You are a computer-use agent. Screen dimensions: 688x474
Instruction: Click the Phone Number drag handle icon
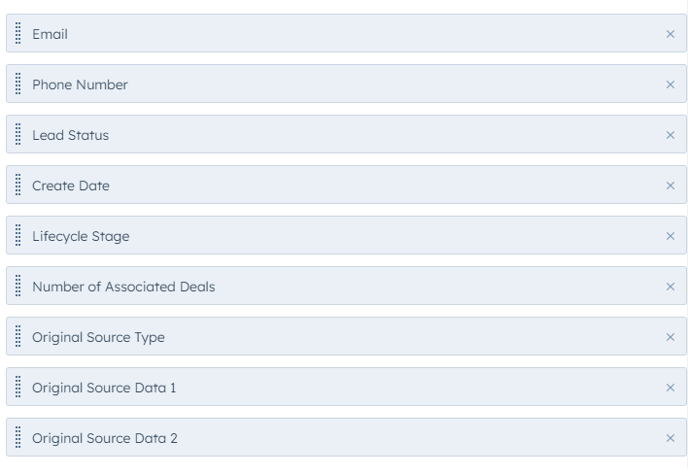tap(18, 84)
